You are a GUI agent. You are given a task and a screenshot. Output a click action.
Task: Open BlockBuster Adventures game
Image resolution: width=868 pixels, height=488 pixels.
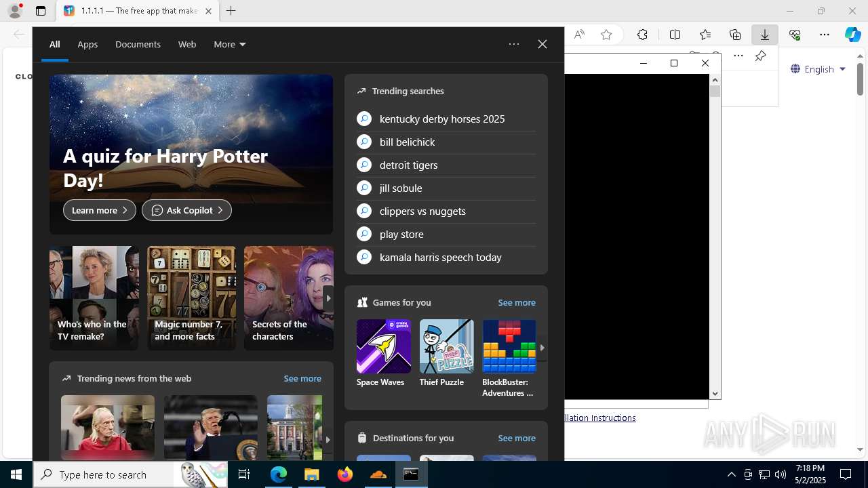click(509, 359)
